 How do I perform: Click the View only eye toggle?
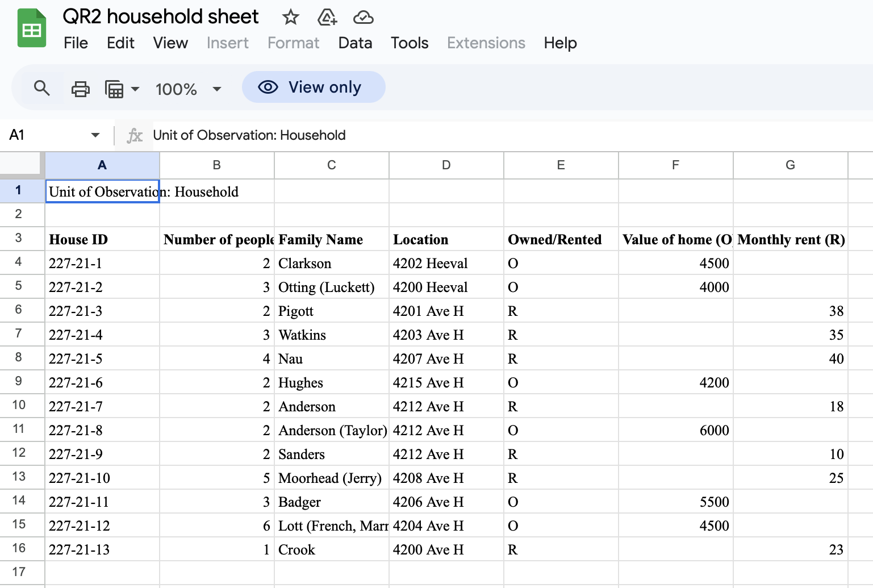click(x=267, y=87)
